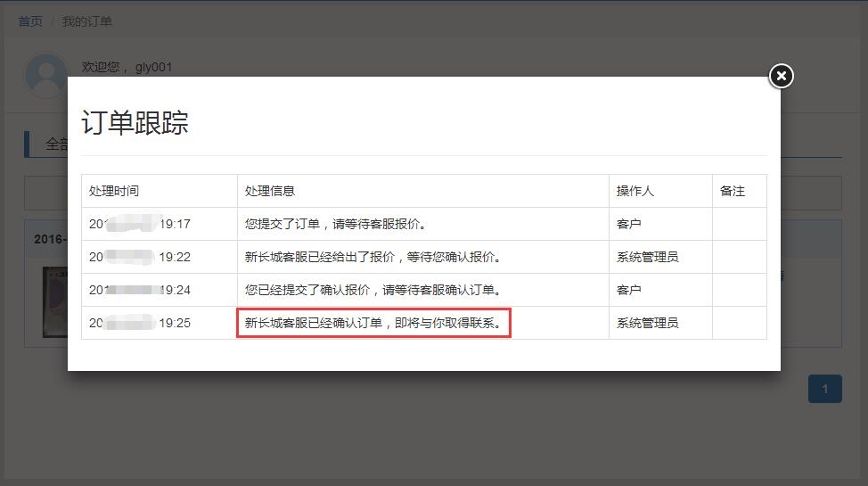Click the 订单跟踪 dialog title

pos(135,123)
